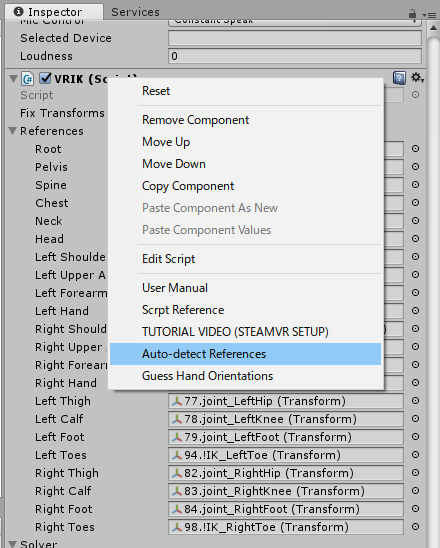Screen dimensions: 440x548
Task: Open object picker for Neck field
Action: click(415, 221)
